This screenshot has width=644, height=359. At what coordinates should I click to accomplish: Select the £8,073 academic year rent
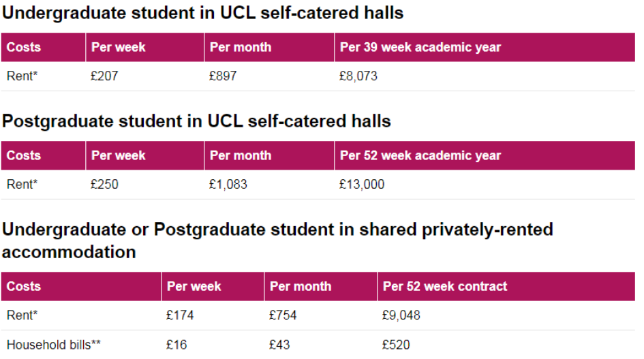pyautogui.click(x=358, y=76)
